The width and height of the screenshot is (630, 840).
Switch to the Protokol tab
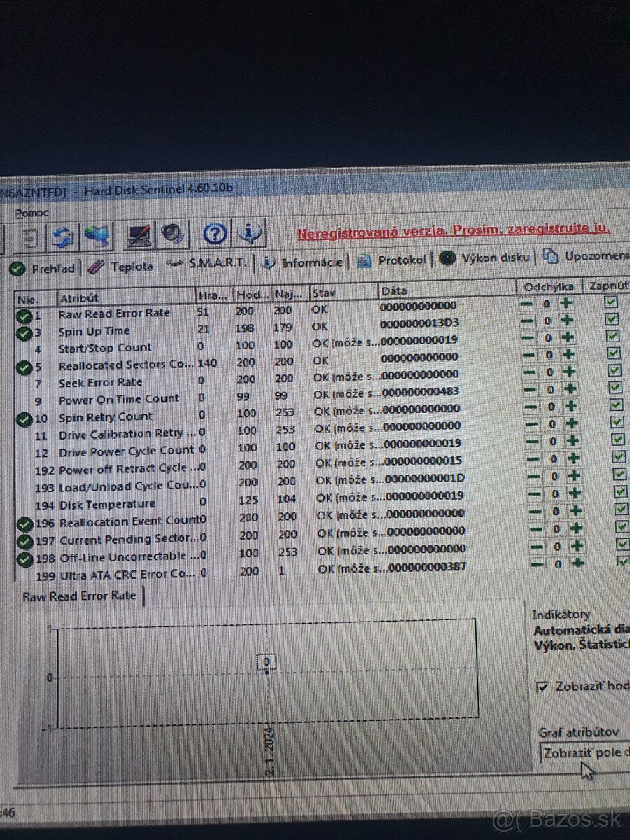click(393, 260)
